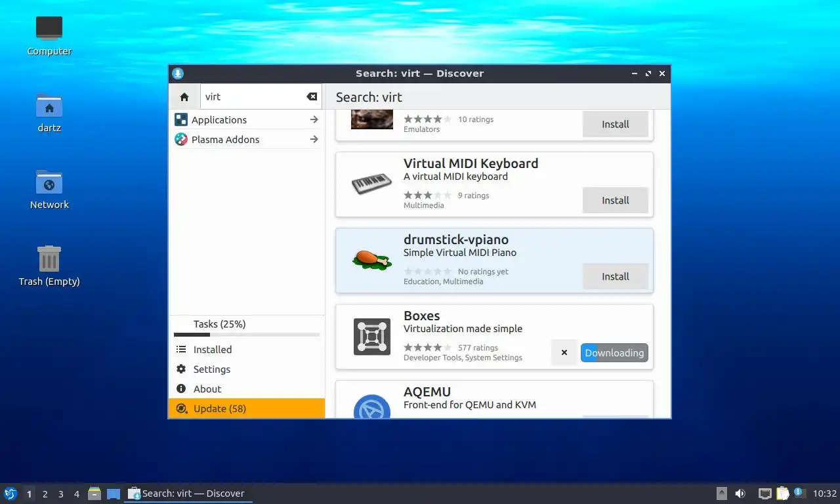Click the Update icon in sidebar

(x=181, y=408)
